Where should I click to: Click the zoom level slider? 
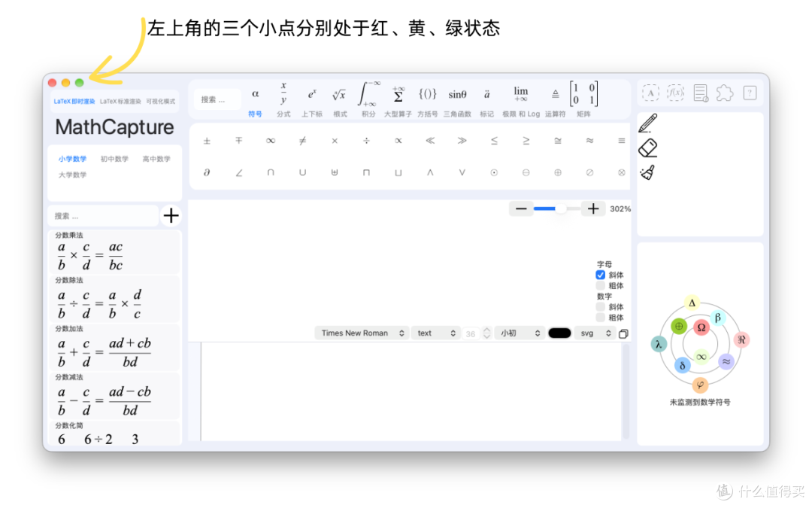point(556,209)
